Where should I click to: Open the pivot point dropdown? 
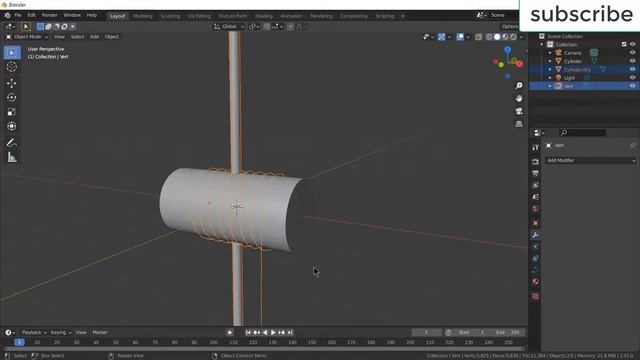[254, 27]
